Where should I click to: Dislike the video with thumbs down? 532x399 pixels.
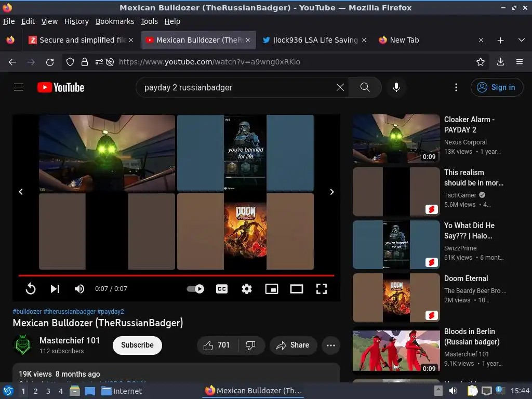pos(251,345)
